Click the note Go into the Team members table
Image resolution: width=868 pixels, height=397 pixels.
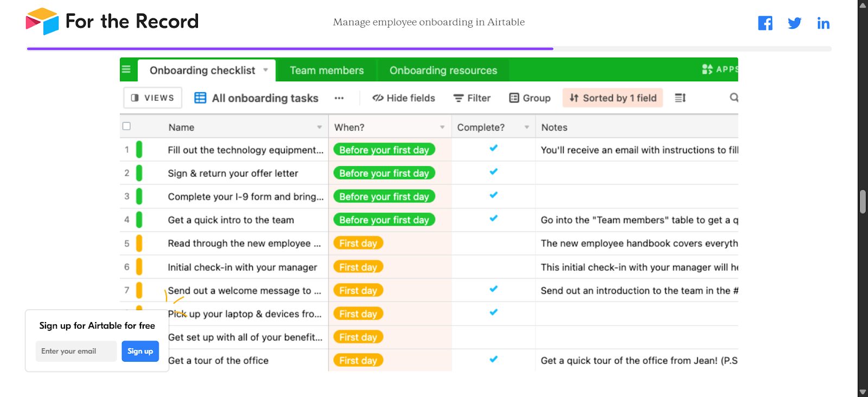pyautogui.click(x=639, y=220)
